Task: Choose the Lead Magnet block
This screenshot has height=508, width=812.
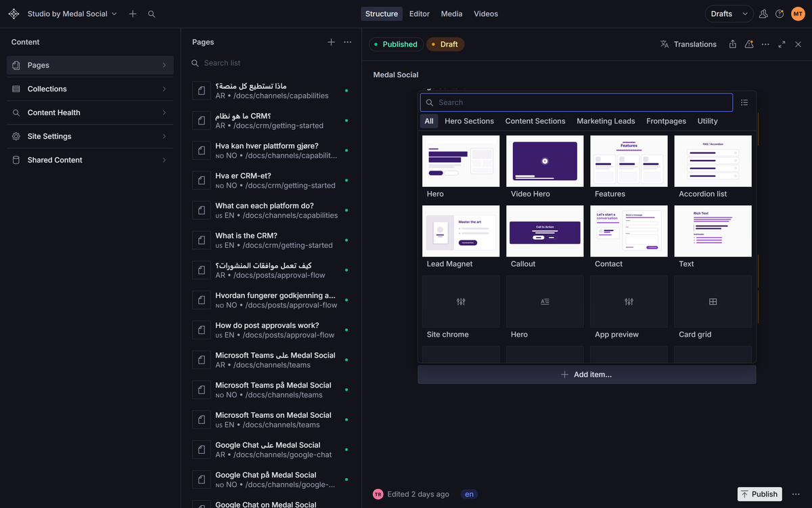Action: point(461,238)
